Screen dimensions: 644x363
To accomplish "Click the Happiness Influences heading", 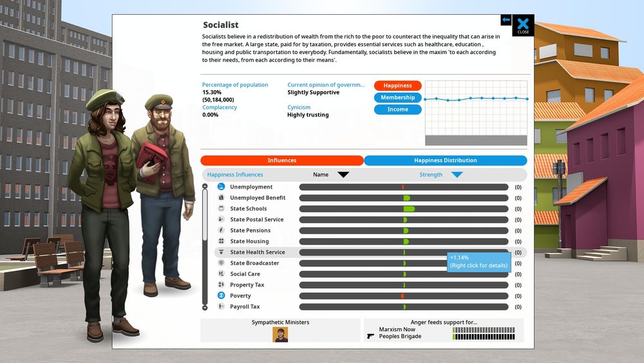I will click(235, 174).
